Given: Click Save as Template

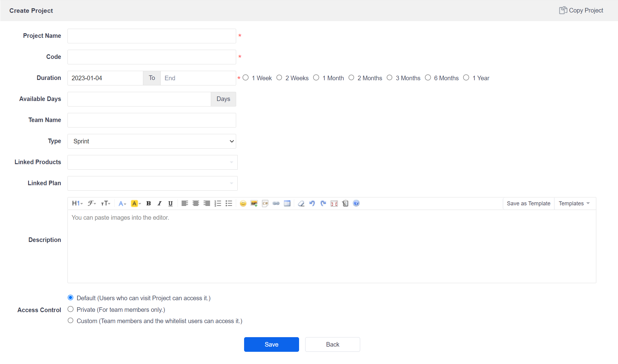Looking at the screenshot, I should click(x=528, y=204).
